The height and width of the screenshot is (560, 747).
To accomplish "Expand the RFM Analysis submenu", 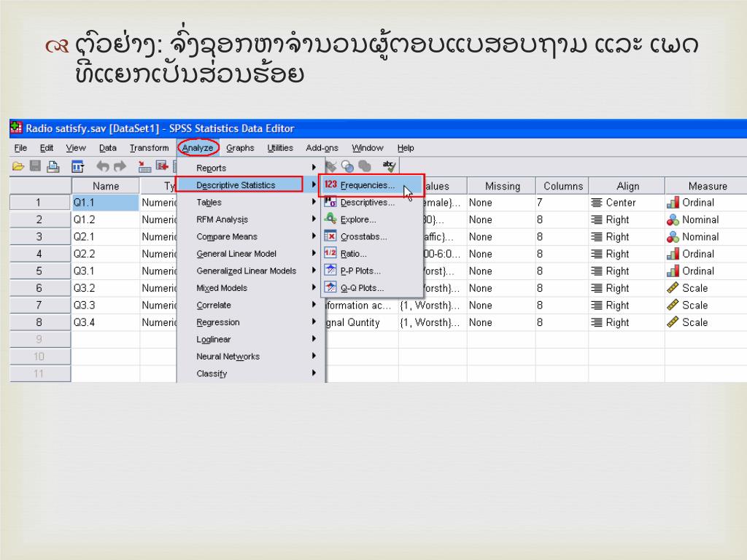I will pos(251,219).
